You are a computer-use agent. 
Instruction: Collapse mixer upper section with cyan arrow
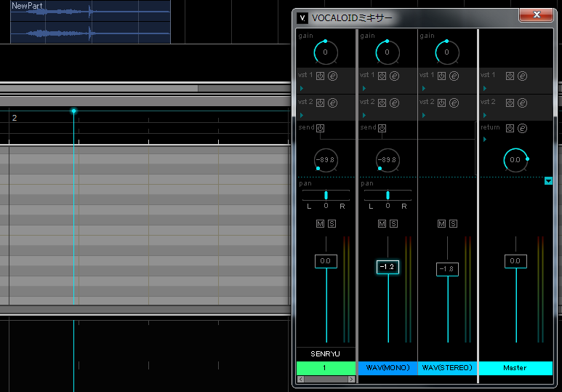(548, 181)
